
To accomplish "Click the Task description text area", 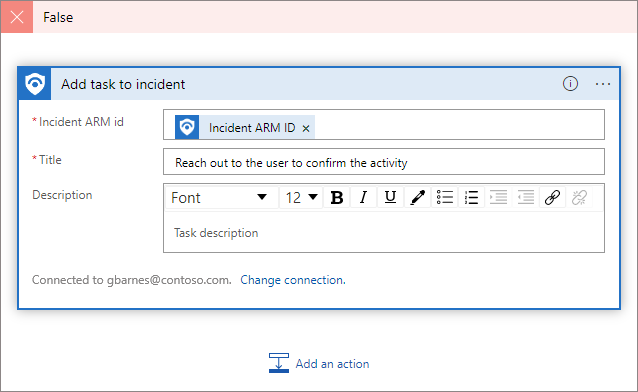I will coord(384,232).
